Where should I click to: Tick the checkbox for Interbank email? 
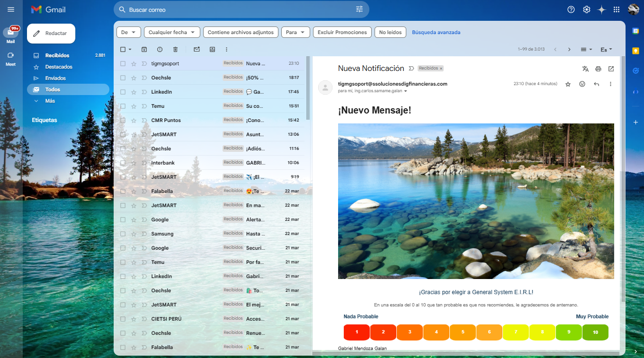click(123, 163)
